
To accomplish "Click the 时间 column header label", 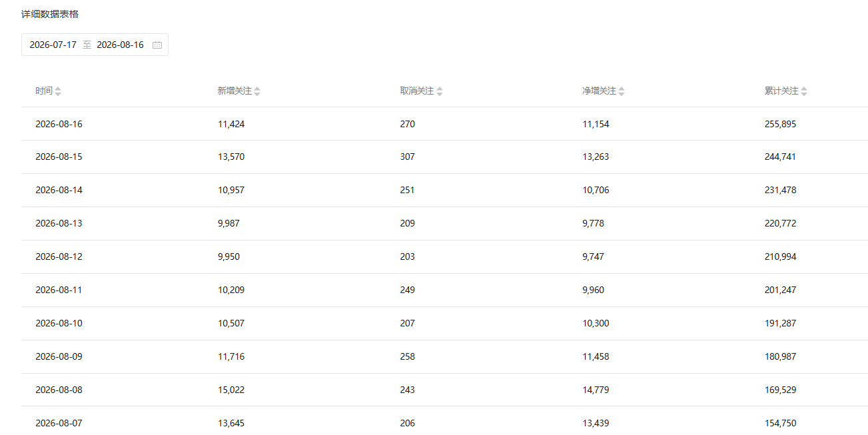I will click(44, 91).
